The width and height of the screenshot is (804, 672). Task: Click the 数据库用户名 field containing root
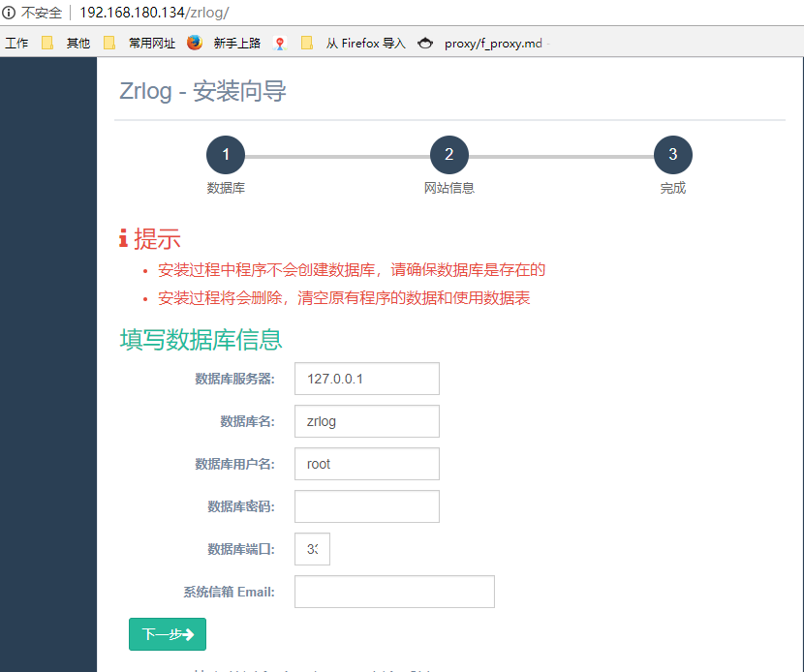click(x=367, y=464)
